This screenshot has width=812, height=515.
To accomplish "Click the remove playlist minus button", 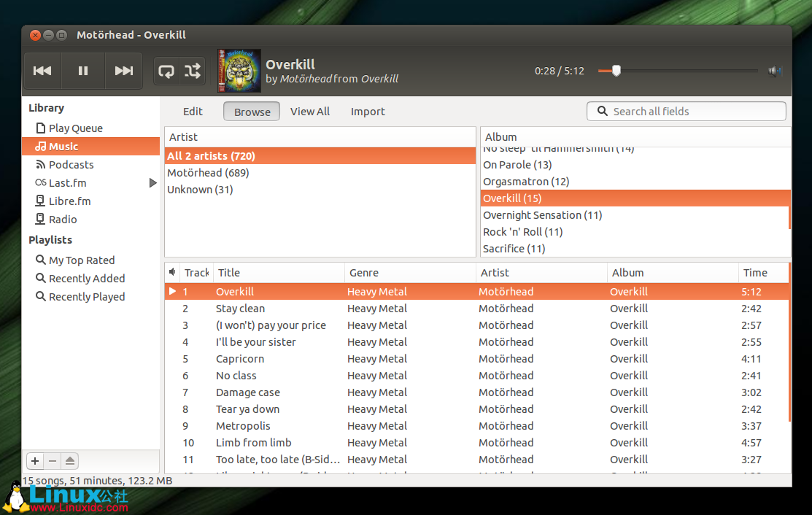I will tap(52, 461).
